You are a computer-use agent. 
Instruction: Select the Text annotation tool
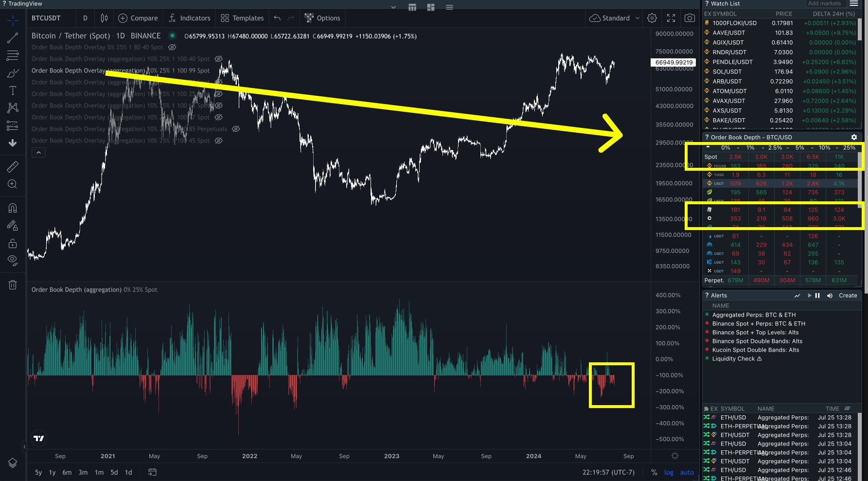pyautogui.click(x=13, y=90)
